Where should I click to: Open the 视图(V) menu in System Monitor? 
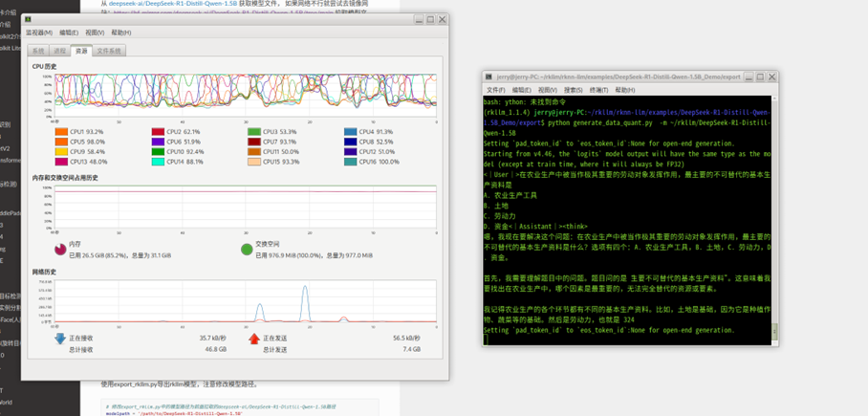coord(95,33)
